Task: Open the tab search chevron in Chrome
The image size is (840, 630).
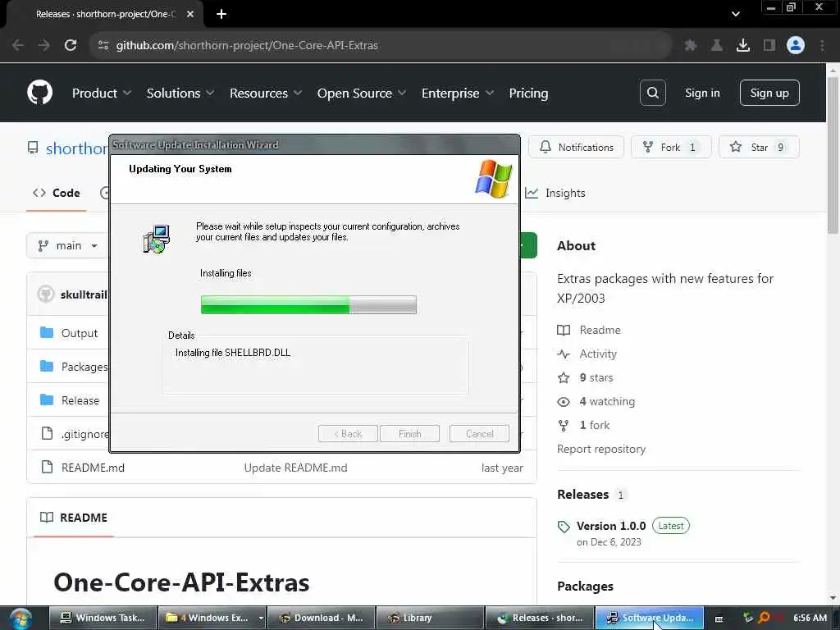Action: (x=736, y=14)
